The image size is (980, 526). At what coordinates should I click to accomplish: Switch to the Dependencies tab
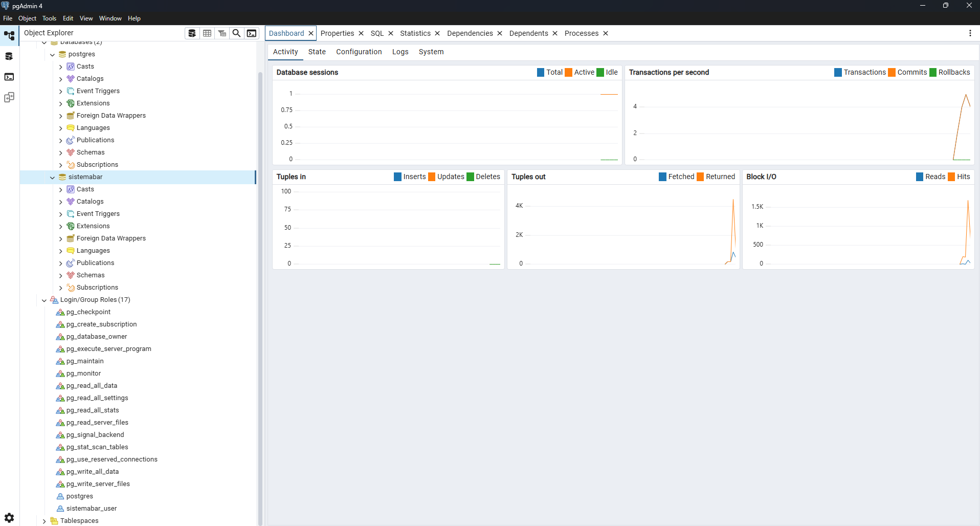pyautogui.click(x=470, y=33)
